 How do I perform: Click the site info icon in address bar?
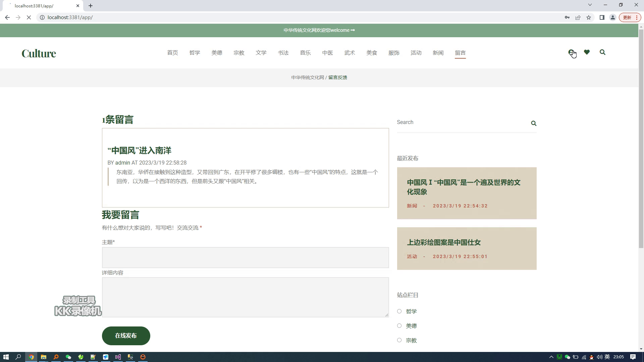(42, 17)
